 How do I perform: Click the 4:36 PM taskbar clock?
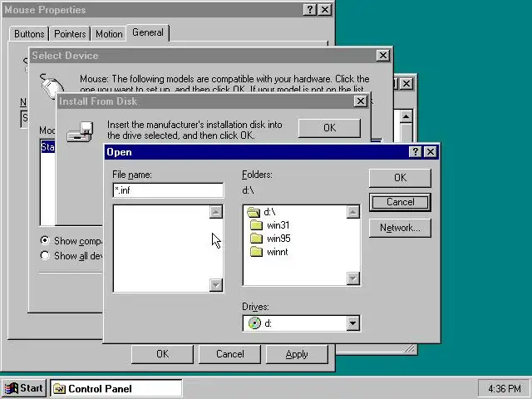click(505, 388)
